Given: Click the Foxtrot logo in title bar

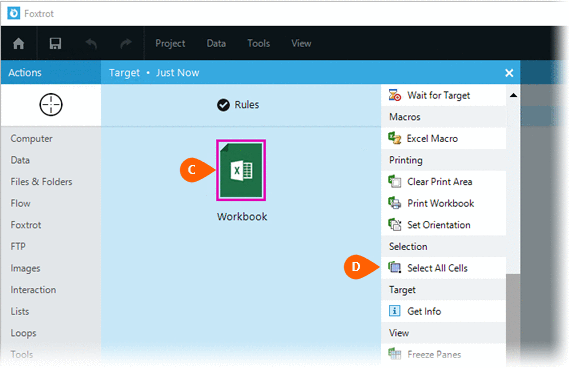Looking at the screenshot, I should coord(14,14).
